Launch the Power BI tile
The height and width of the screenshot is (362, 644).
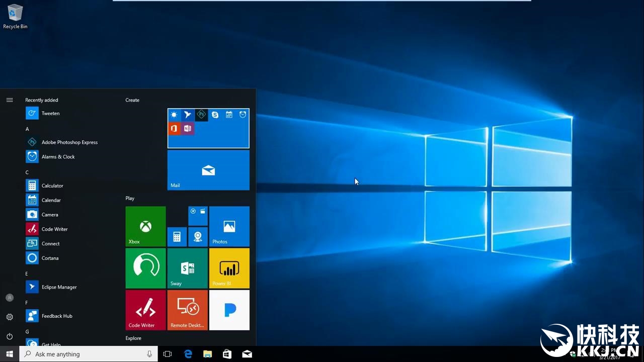coord(229,268)
